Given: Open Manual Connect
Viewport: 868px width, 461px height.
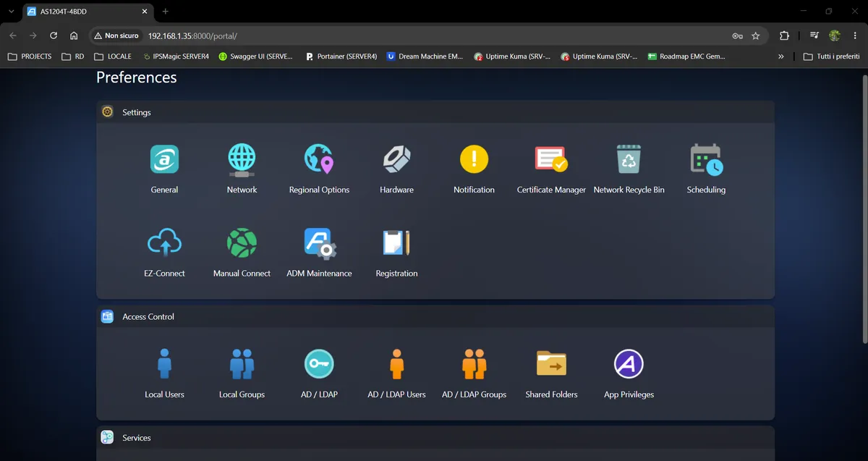Looking at the screenshot, I should tap(242, 243).
